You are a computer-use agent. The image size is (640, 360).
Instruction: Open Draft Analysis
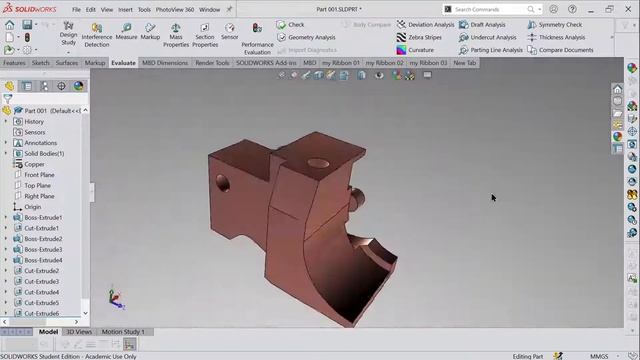click(x=482, y=24)
